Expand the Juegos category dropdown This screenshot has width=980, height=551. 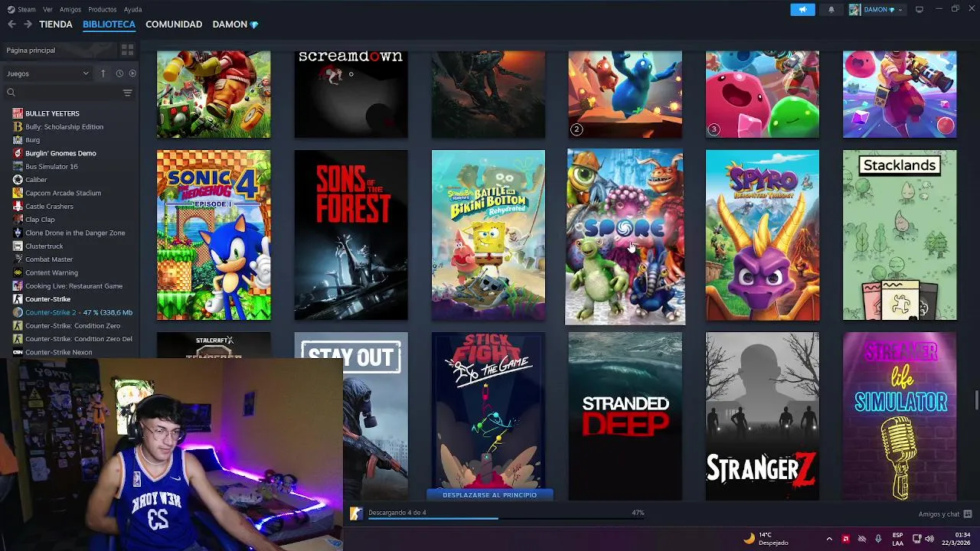[x=48, y=73]
